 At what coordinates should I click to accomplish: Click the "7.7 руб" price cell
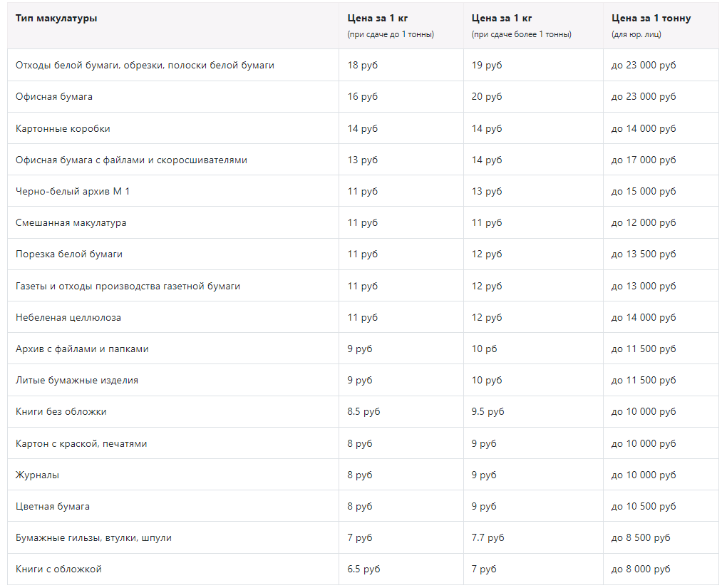click(488, 537)
